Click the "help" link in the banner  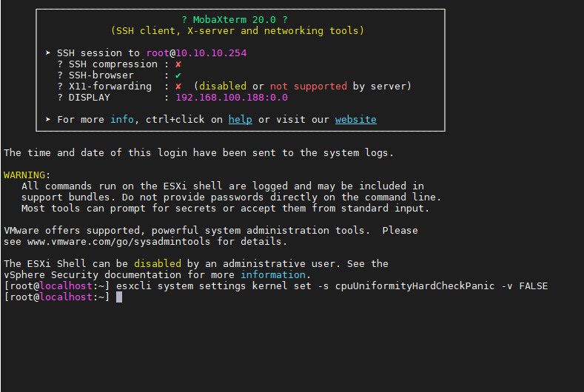coord(240,119)
